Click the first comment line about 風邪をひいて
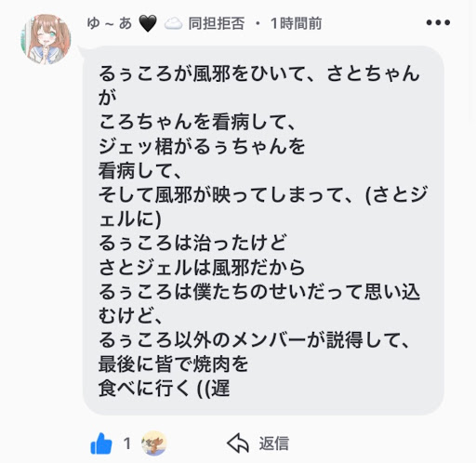476x463 pixels. point(259,73)
